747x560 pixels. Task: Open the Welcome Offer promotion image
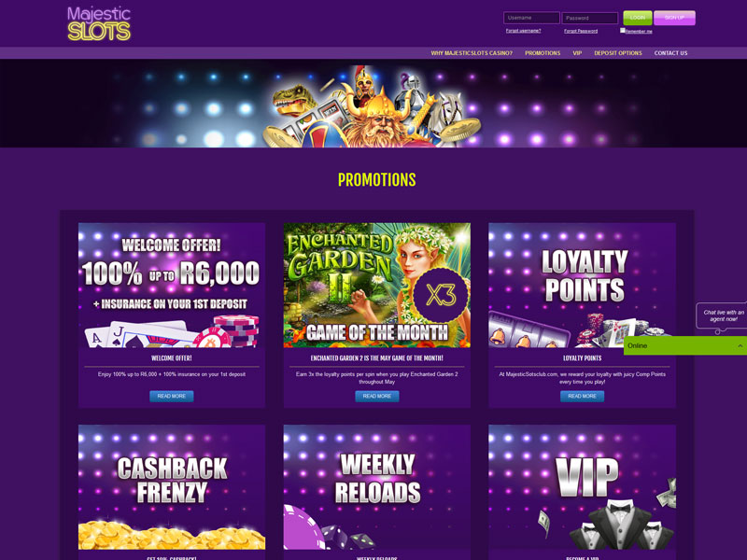click(172, 285)
